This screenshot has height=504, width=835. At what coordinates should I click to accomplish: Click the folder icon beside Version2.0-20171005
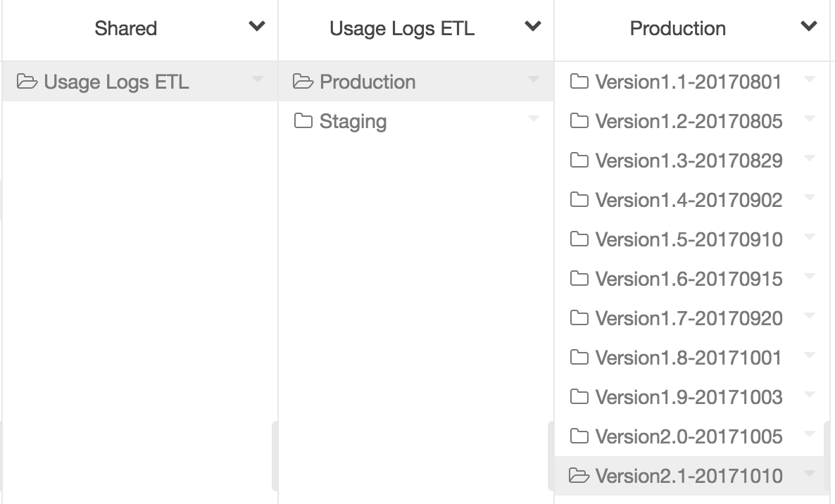(579, 436)
